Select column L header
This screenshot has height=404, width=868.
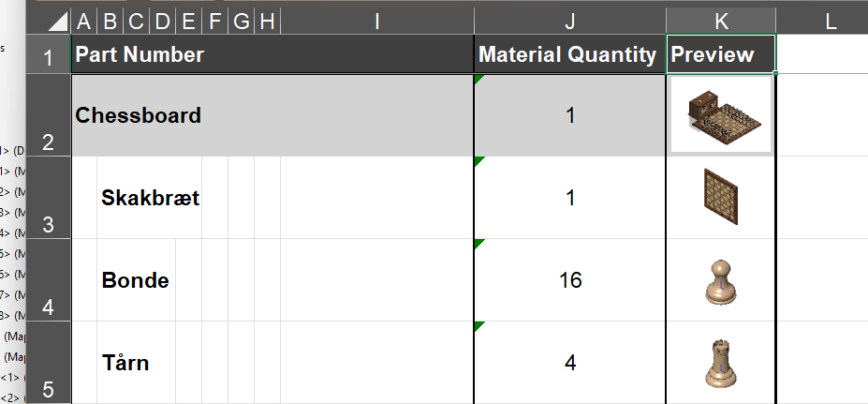coord(823,22)
